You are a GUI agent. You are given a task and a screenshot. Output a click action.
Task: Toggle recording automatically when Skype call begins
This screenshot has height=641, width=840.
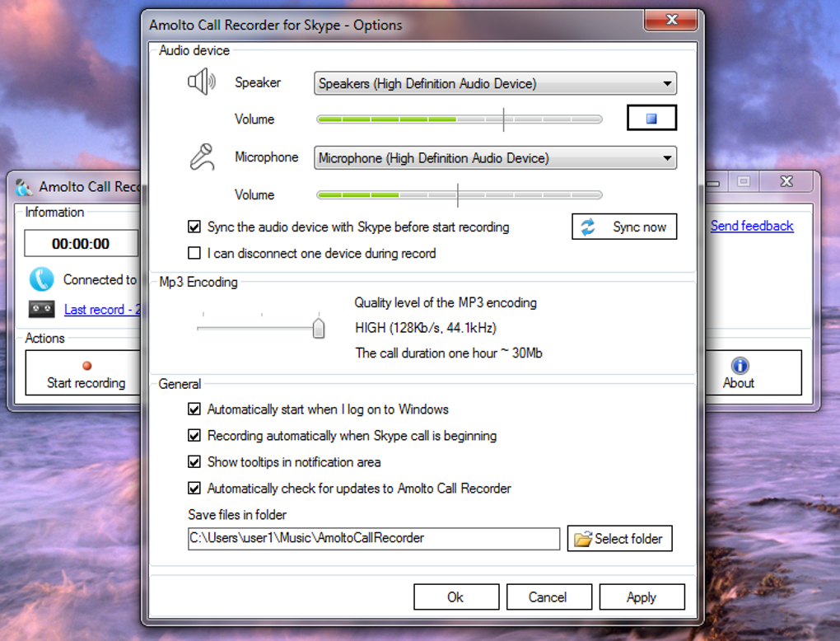[194, 436]
